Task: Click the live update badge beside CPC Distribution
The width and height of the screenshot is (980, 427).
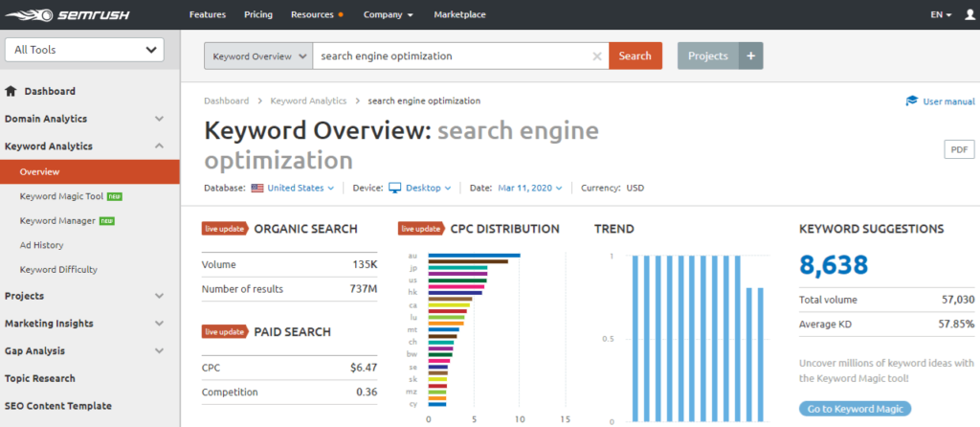Action: click(x=421, y=229)
